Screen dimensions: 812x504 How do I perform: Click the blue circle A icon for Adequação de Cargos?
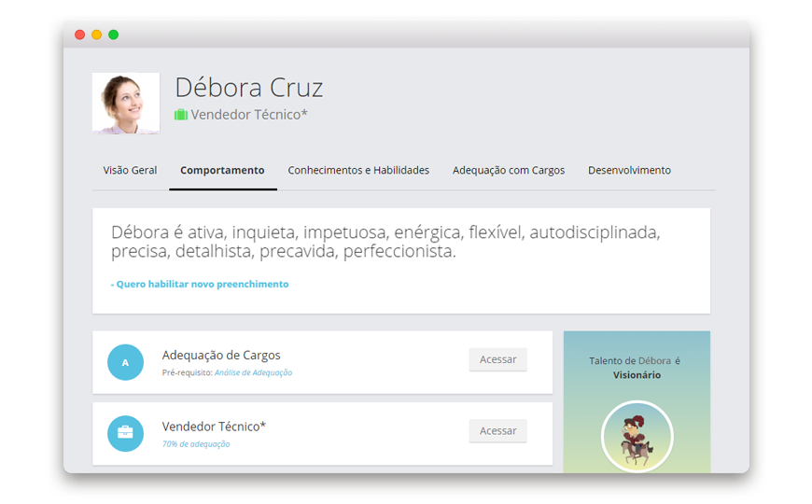click(125, 362)
